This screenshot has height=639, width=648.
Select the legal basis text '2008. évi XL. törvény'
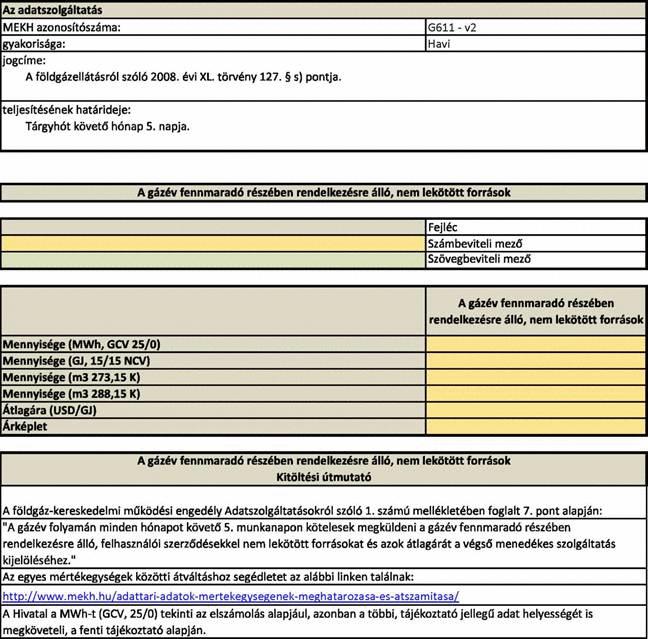203,77
